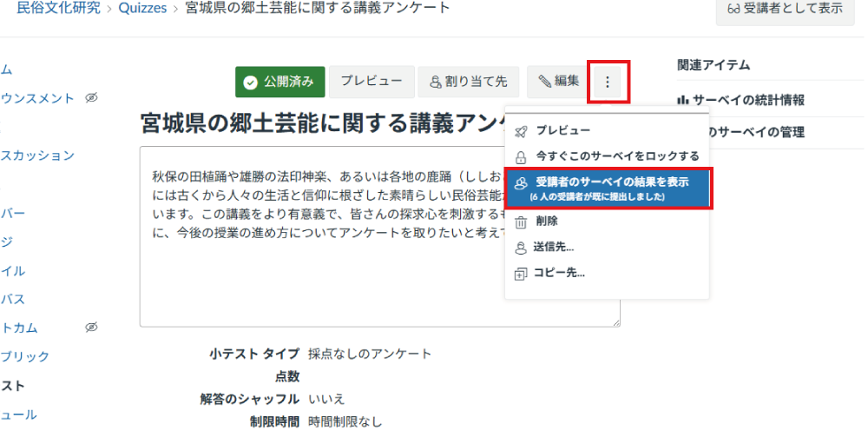Image resolution: width=868 pixels, height=437 pixels.
Task: Open the 割り当て先 assign-to button
Action: [x=468, y=82]
